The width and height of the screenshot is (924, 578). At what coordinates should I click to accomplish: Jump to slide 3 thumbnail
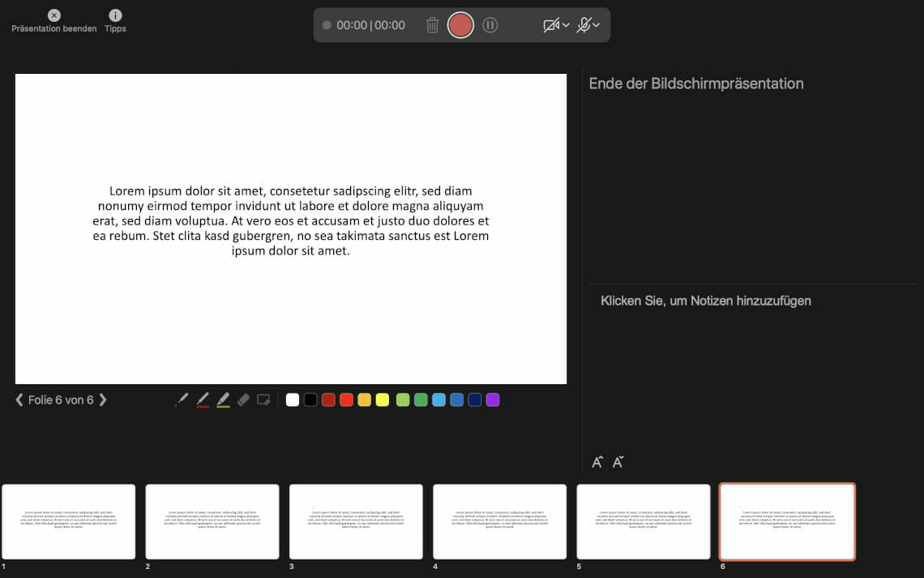(356, 521)
